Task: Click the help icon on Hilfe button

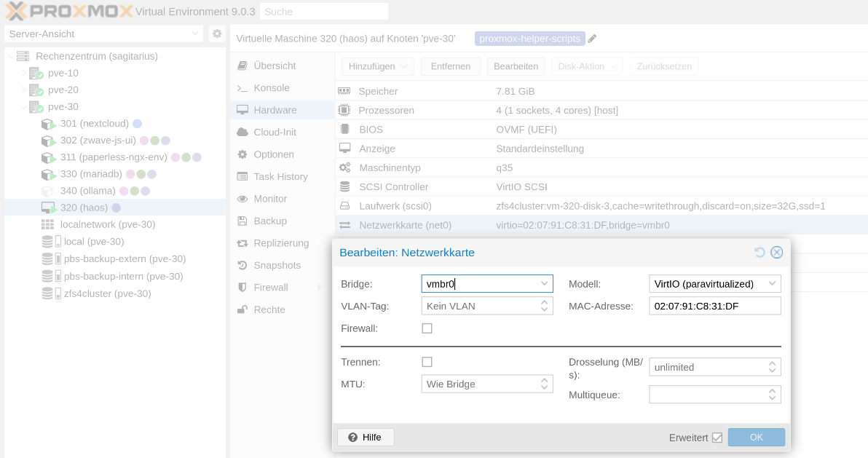Action: 352,437
